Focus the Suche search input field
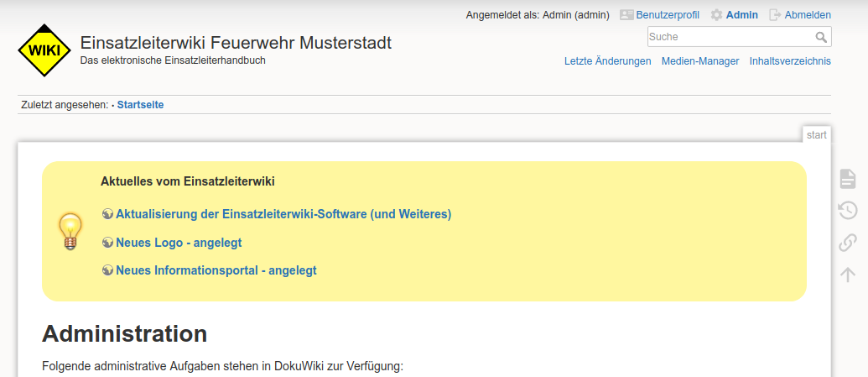This screenshot has width=868, height=377. (x=730, y=37)
